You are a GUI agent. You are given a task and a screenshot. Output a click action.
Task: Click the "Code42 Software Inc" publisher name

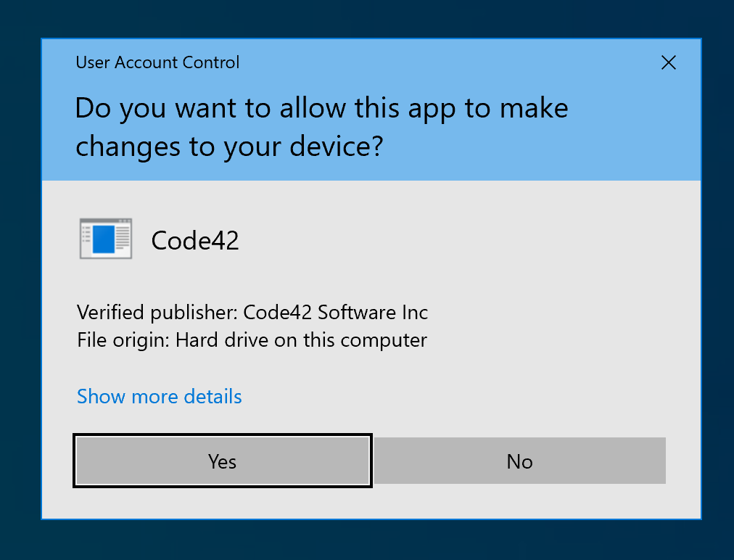pos(336,313)
